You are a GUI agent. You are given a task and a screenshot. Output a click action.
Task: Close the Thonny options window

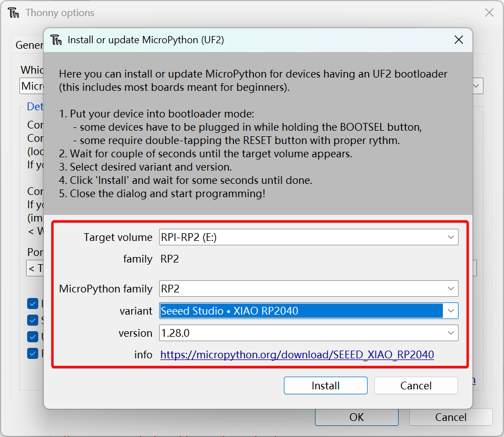coord(489,13)
